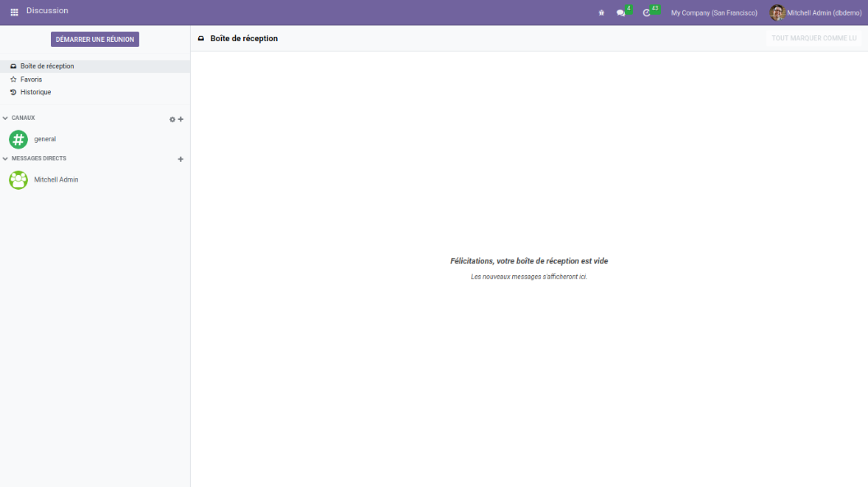Select Historique mailbox
Screen dimensions: 868x487
click(x=35, y=92)
